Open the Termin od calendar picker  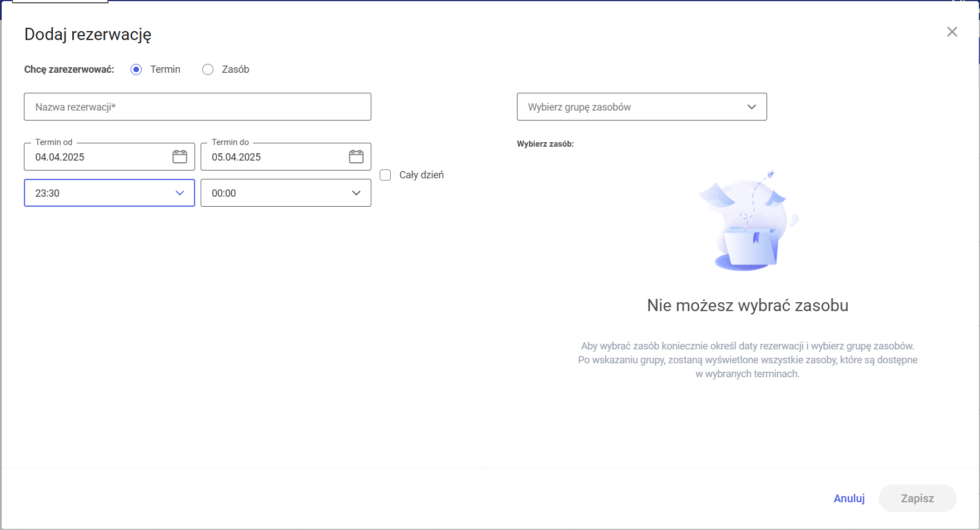pyautogui.click(x=180, y=157)
